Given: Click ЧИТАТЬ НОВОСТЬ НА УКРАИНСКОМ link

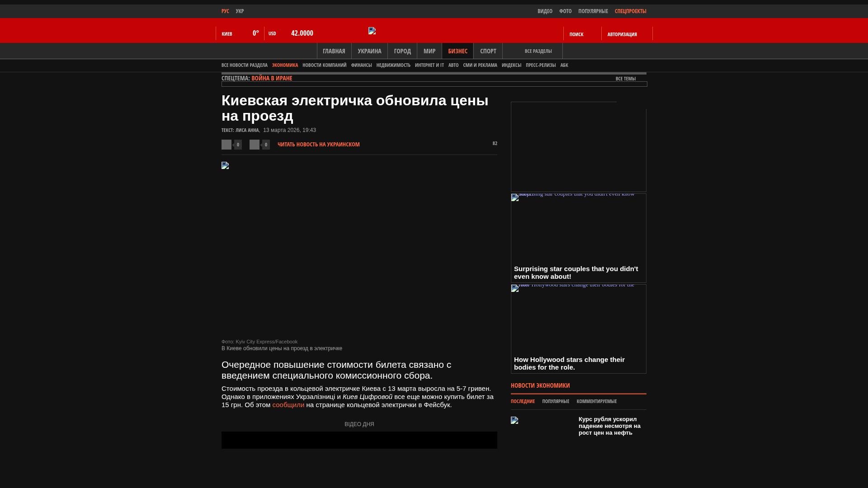Looking at the screenshot, I should click(x=318, y=145).
